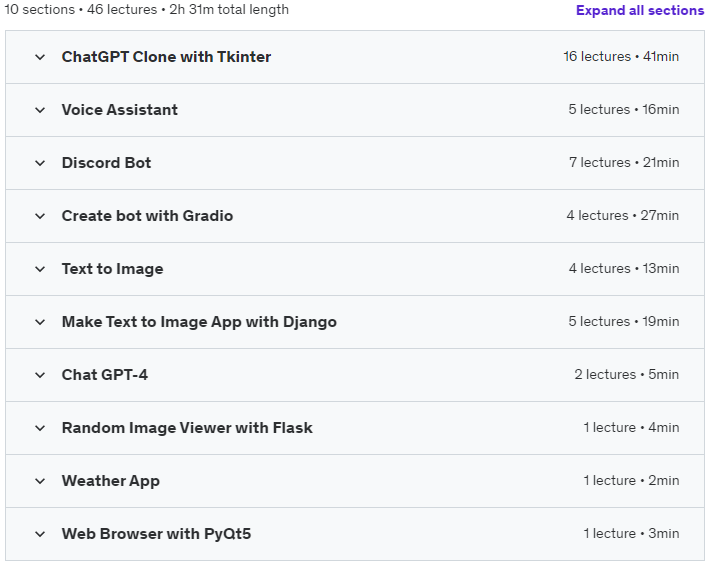Open the ChatGPT Clone with Tkinter title

coord(166,57)
